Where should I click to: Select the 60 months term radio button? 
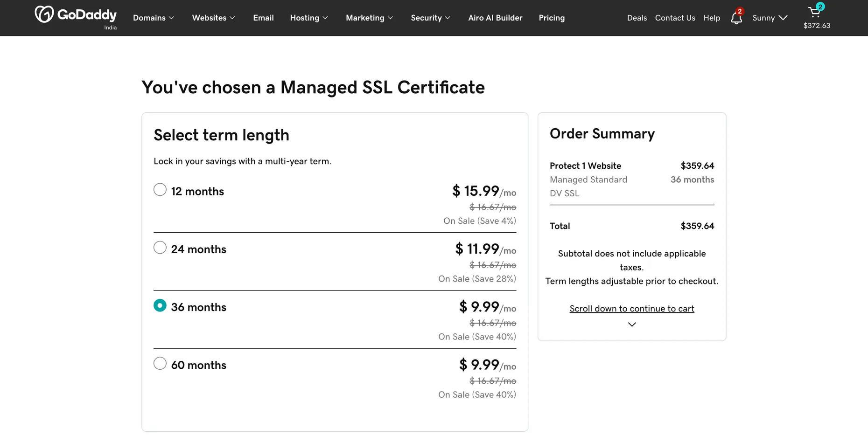pos(160,363)
